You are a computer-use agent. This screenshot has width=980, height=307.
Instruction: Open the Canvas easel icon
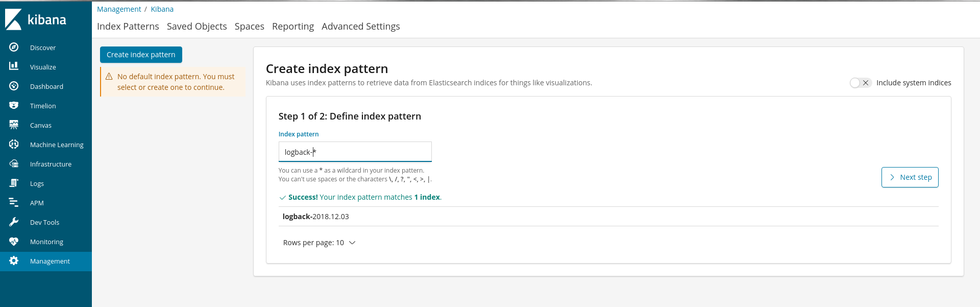[x=14, y=125]
